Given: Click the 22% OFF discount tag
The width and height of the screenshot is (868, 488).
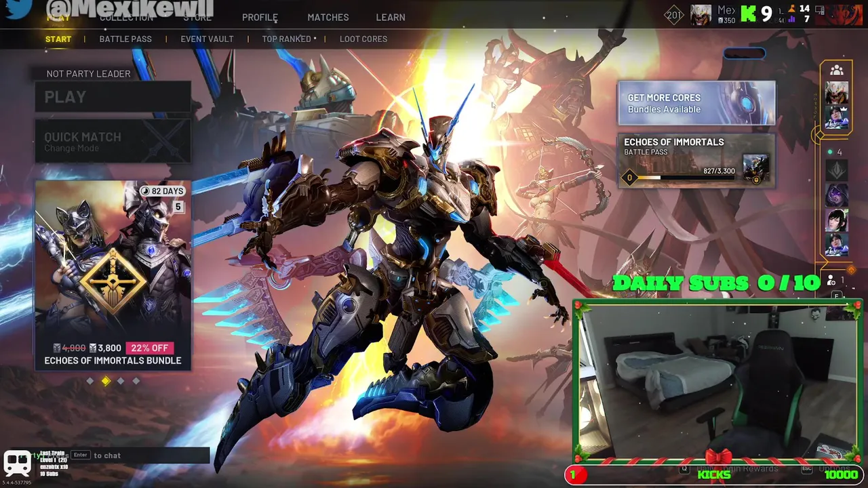Looking at the screenshot, I should (150, 348).
